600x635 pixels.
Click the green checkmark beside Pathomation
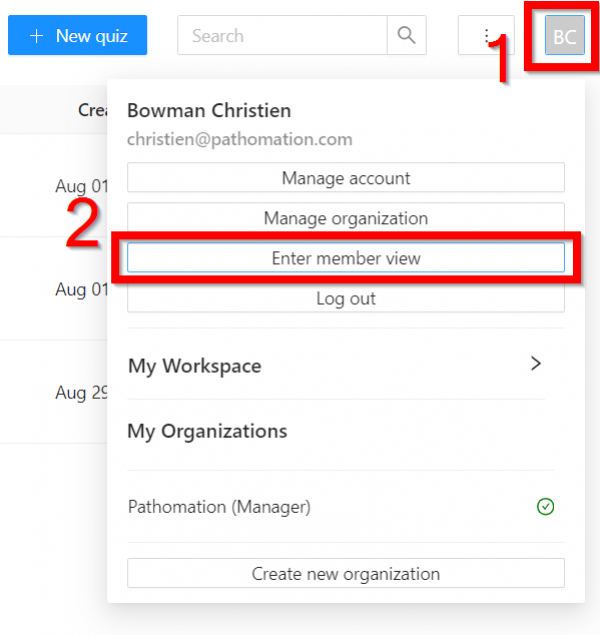(545, 507)
